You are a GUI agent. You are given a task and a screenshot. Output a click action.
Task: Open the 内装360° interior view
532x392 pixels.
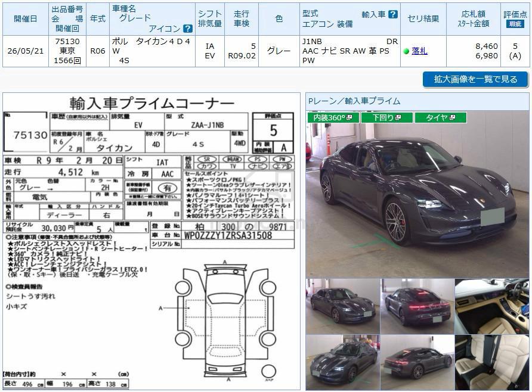[x=333, y=117]
